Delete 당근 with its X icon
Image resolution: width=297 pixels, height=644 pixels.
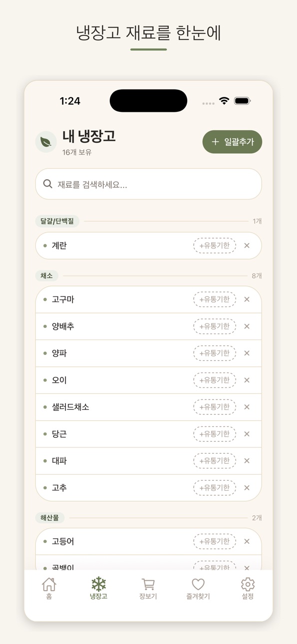[247, 434]
